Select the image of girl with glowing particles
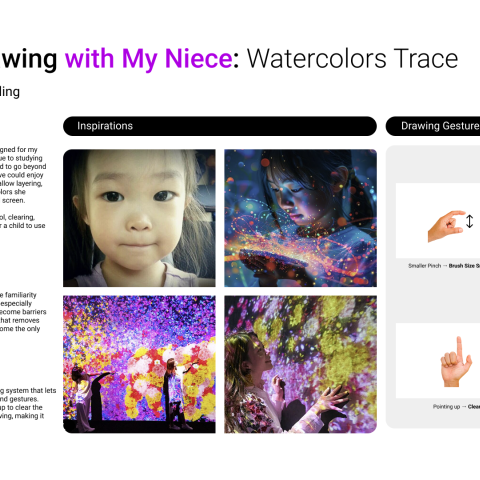Viewport: 480px width, 480px height. coord(300,218)
